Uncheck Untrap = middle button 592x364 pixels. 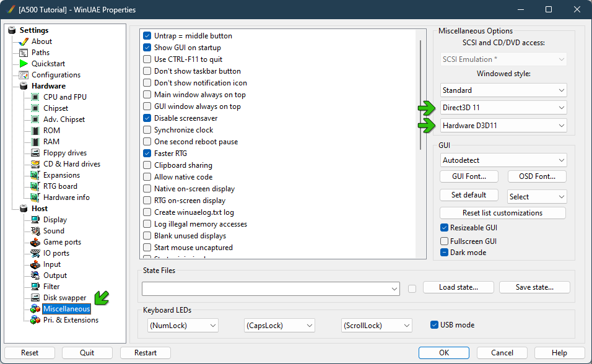tap(147, 36)
